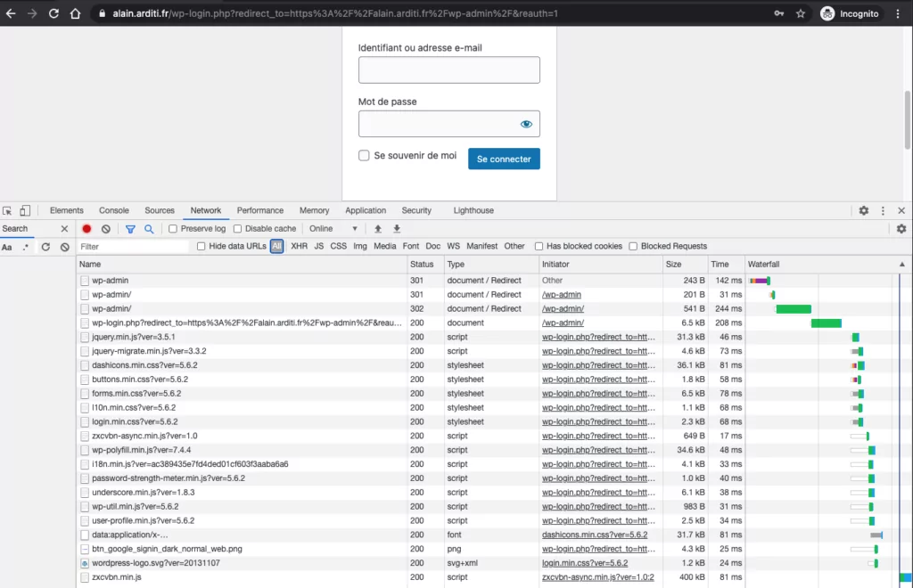Enable the Preserve log checkbox
913x588 pixels.
coord(173,229)
